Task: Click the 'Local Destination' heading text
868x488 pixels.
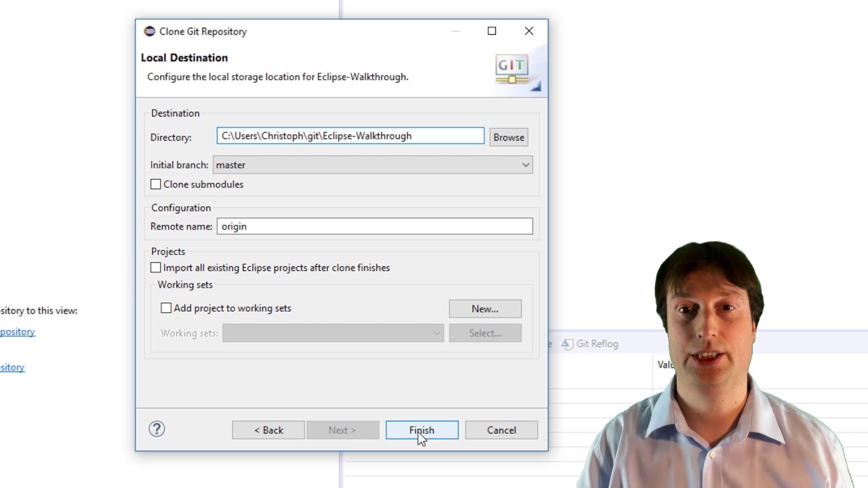Action: (x=184, y=58)
